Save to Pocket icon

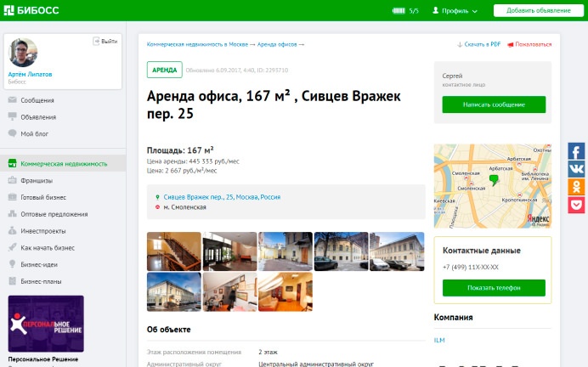(576, 205)
